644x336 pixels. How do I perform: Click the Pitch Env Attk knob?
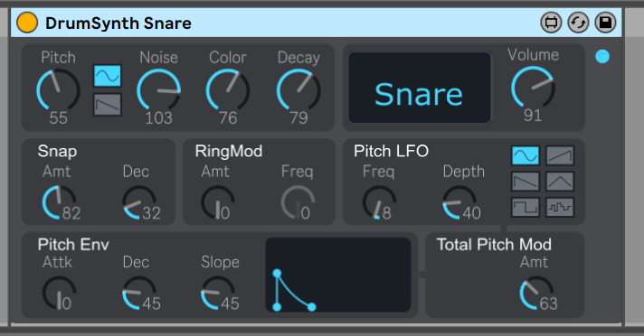click(59, 293)
